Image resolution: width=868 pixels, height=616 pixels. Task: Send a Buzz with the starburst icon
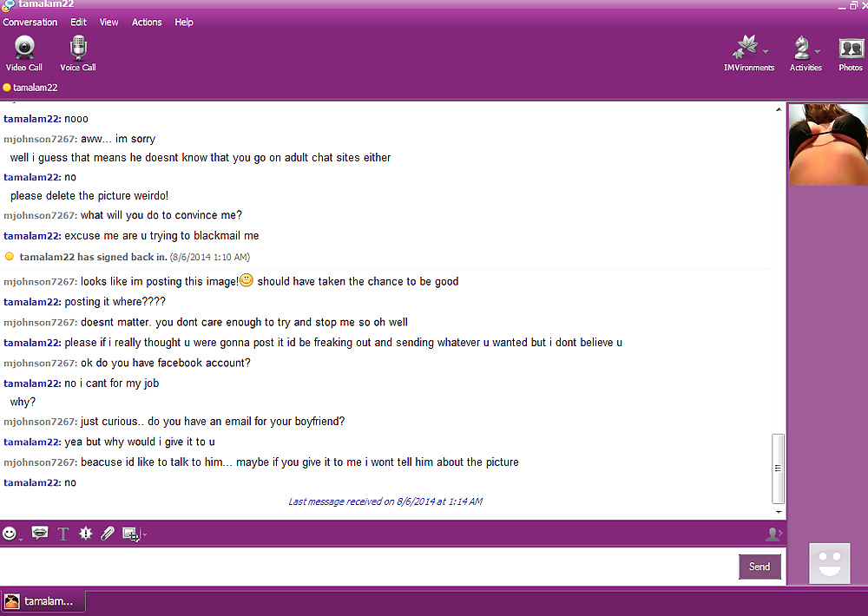point(85,534)
